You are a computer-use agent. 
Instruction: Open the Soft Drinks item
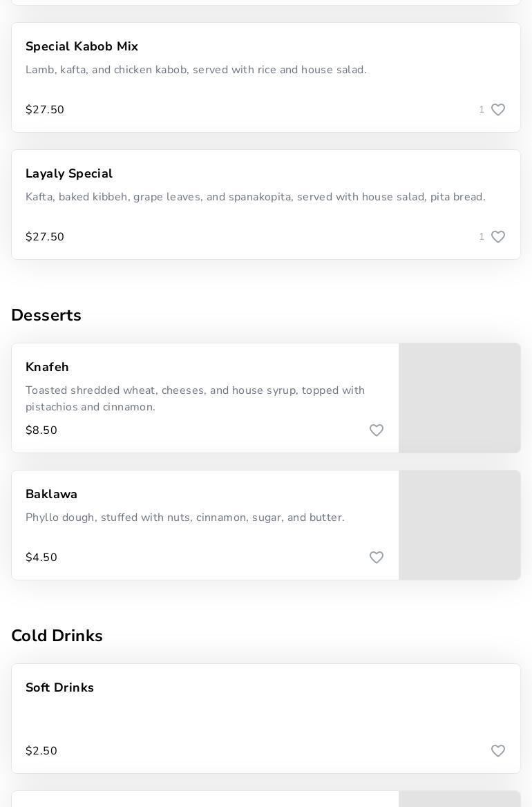point(59,687)
